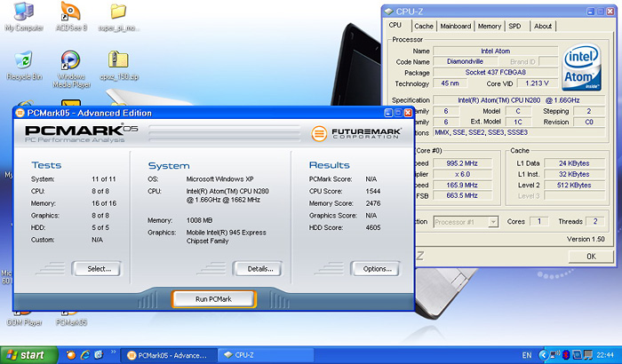Switch to the Cache tab
This screenshot has width=622, height=364.
[x=424, y=26]
